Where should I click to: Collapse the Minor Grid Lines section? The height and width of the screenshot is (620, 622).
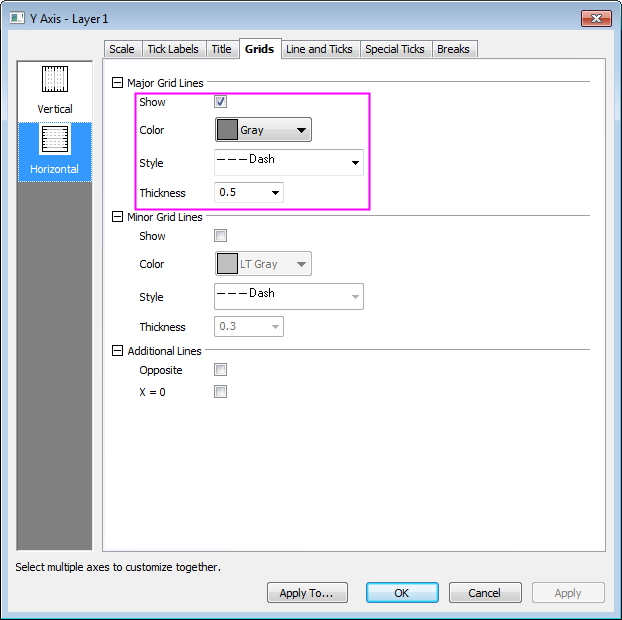click(x=118, y=217)
